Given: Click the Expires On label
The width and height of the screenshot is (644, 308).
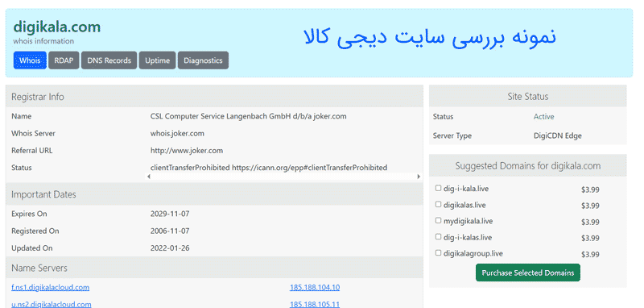Looking at the screenshot, I should coord(29,214).
